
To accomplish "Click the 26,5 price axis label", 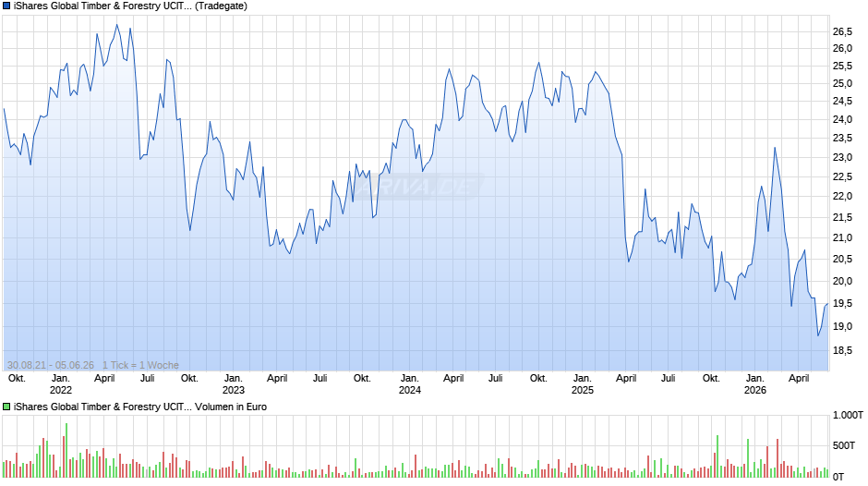I will click(842, 32).
